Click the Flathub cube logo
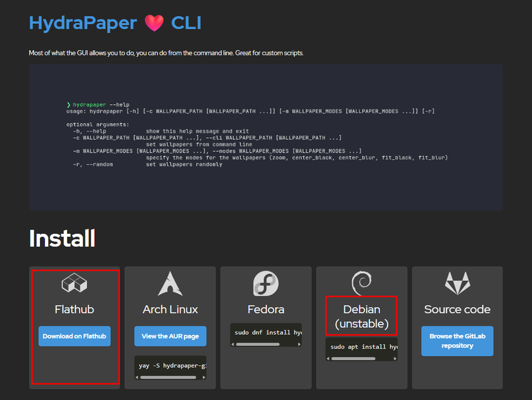This screenshot has width=532, height=400. click(74, 282)
